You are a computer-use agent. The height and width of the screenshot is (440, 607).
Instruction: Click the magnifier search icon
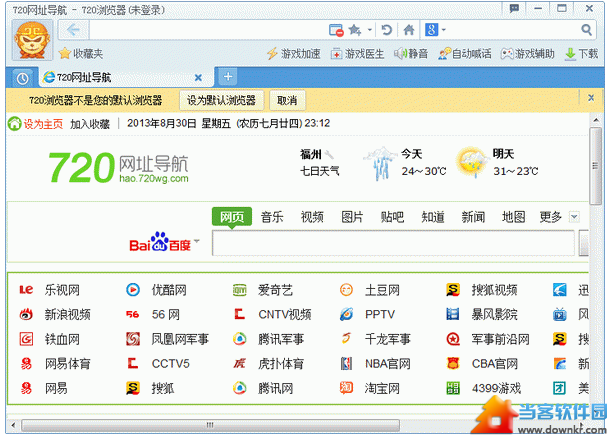click(586, 29)
